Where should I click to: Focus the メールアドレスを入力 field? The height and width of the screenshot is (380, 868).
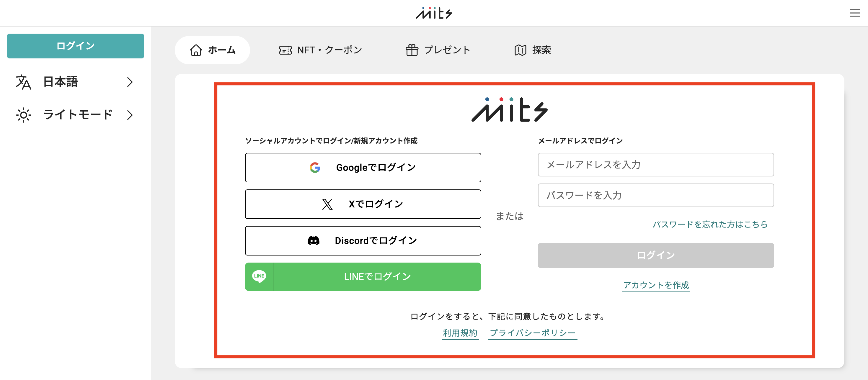(x=656, y=165)
